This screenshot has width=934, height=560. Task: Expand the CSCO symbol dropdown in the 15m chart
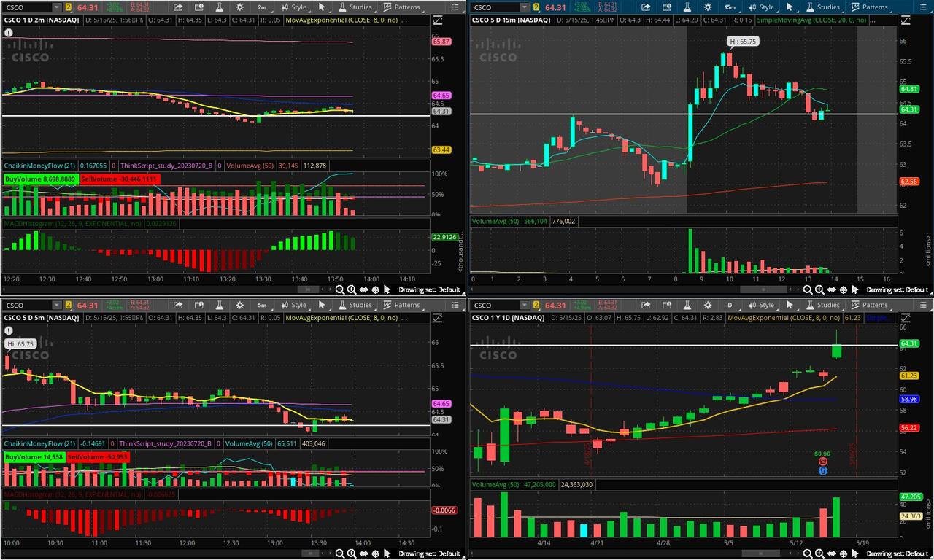click(x=524, y=7)
